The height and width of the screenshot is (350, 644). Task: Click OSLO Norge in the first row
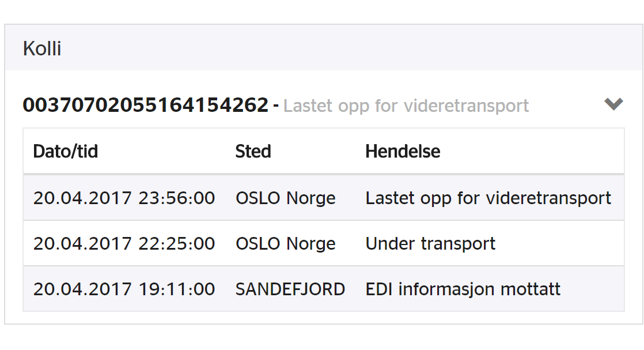286,198
